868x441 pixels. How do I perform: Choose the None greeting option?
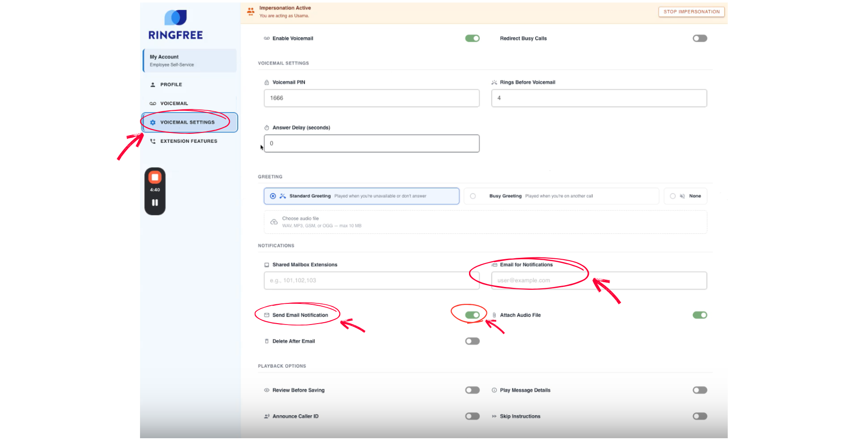pos(673,196)
